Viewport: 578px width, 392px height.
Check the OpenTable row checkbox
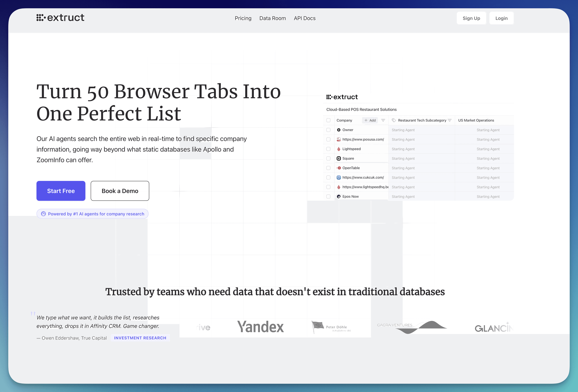pos(328,168)
